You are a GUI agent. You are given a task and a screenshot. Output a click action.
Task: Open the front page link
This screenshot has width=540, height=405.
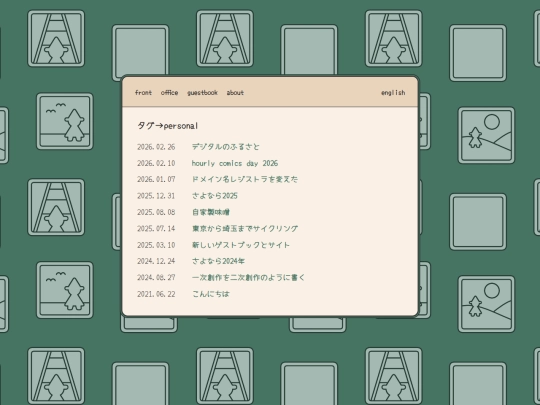pos(143,93)
